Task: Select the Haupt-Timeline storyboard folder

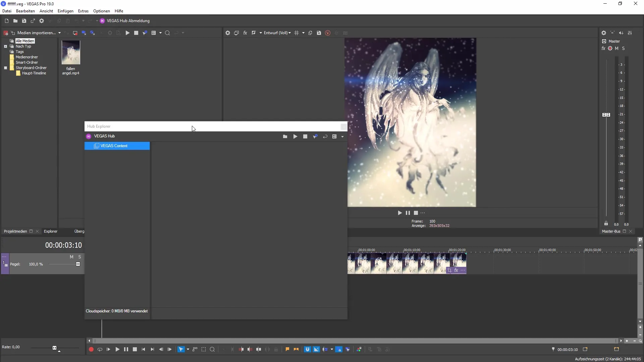Action: (x=34, y=73)
